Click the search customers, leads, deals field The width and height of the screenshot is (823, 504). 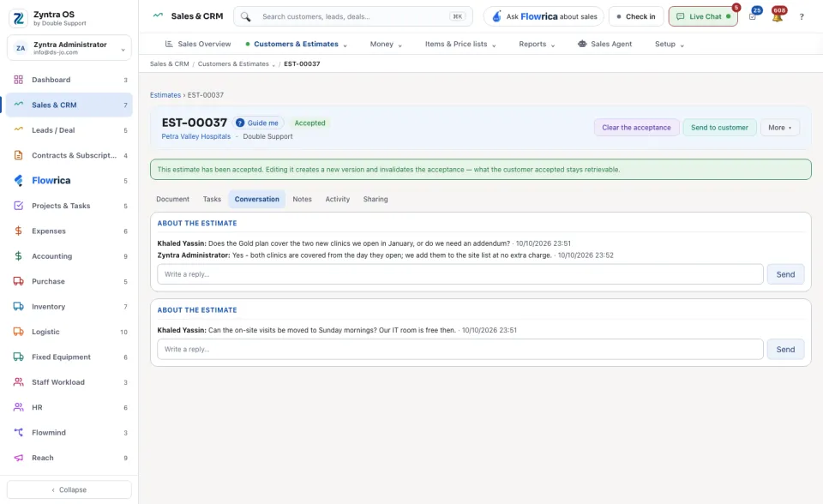353,16
